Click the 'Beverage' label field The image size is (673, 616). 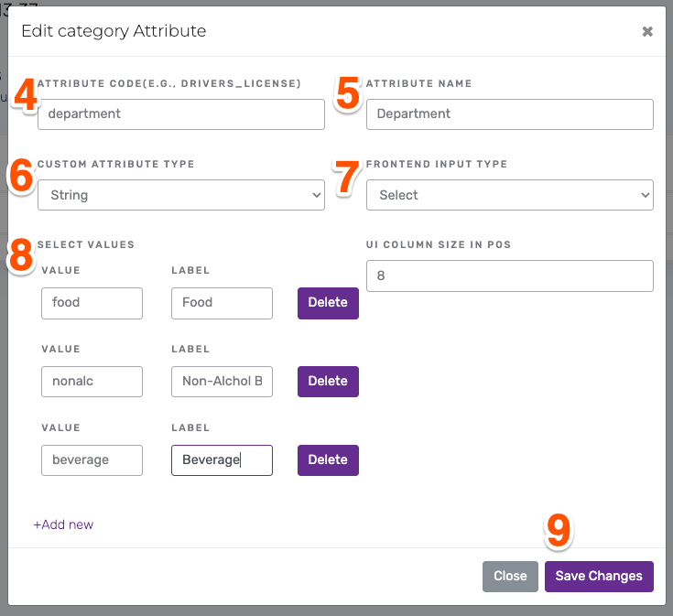(222, 460)
